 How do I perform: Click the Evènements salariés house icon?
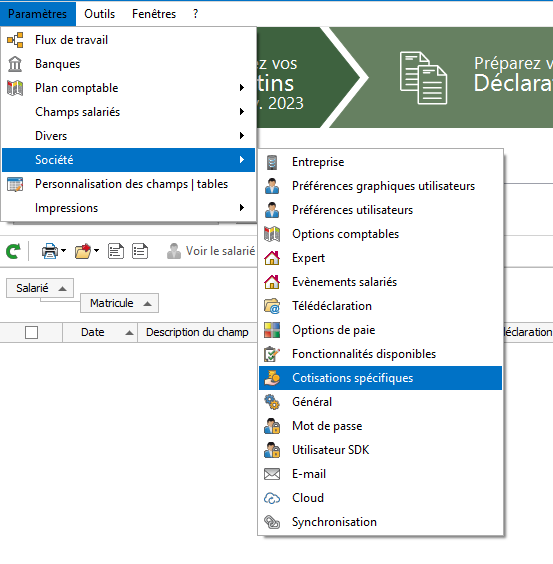[272, 282]
